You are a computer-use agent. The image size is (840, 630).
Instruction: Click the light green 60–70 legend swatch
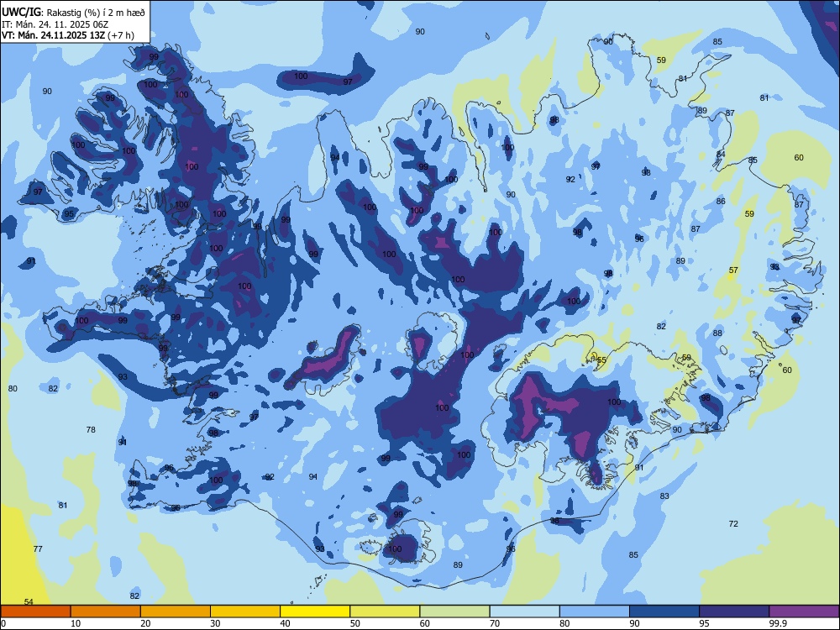coord(454,612)
